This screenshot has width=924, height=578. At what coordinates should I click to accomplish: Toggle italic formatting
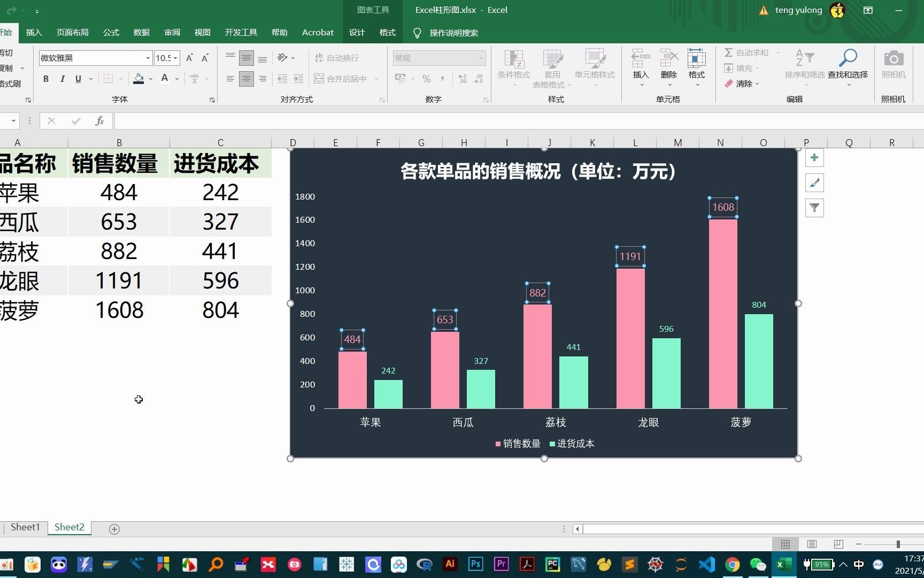point(62,79)
